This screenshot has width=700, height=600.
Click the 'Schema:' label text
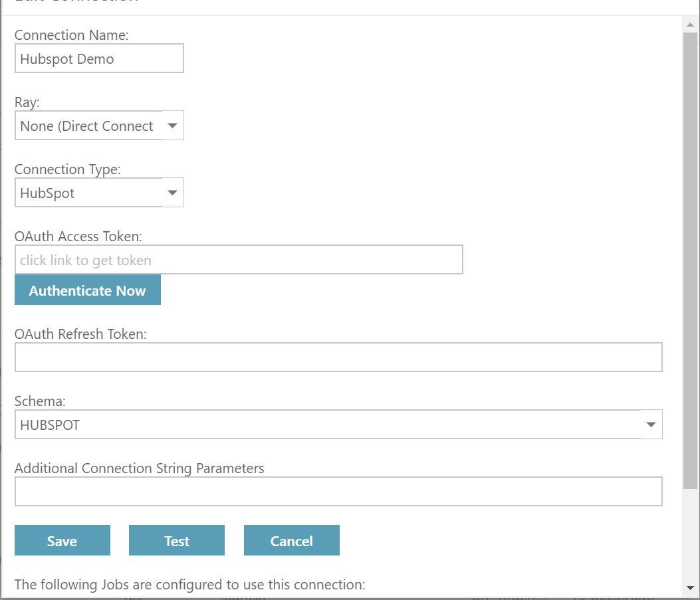tap(40, 401)
